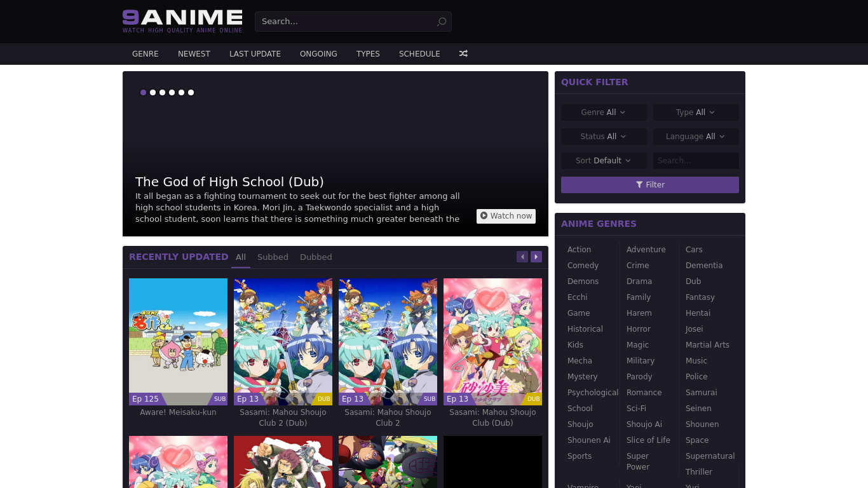Select the third carousel slide dot
This screenshot has height=488, width=868.
click(x=162, y=93)
